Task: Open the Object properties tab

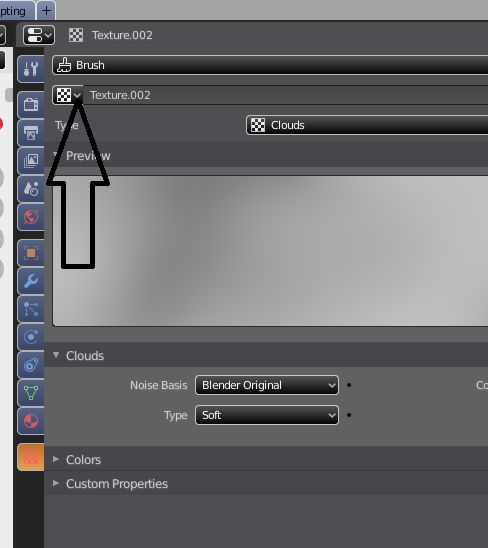Action: click(x=31, y=253)
